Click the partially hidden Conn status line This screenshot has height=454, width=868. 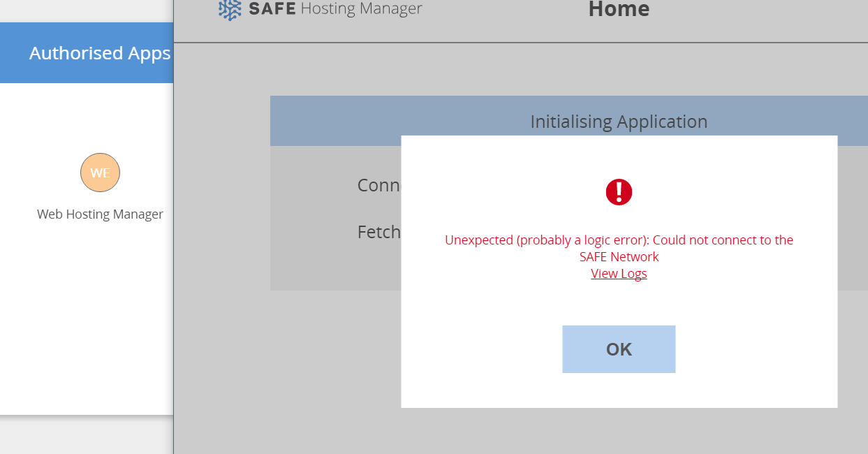click(378, 185)
